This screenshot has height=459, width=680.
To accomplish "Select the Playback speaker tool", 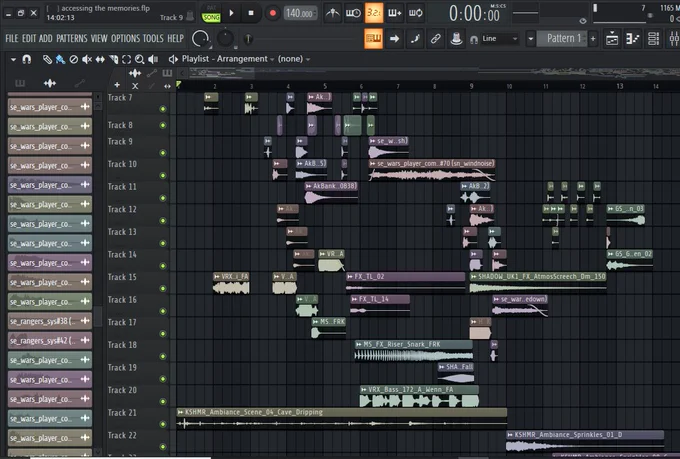I will click(x=153, y=59).
